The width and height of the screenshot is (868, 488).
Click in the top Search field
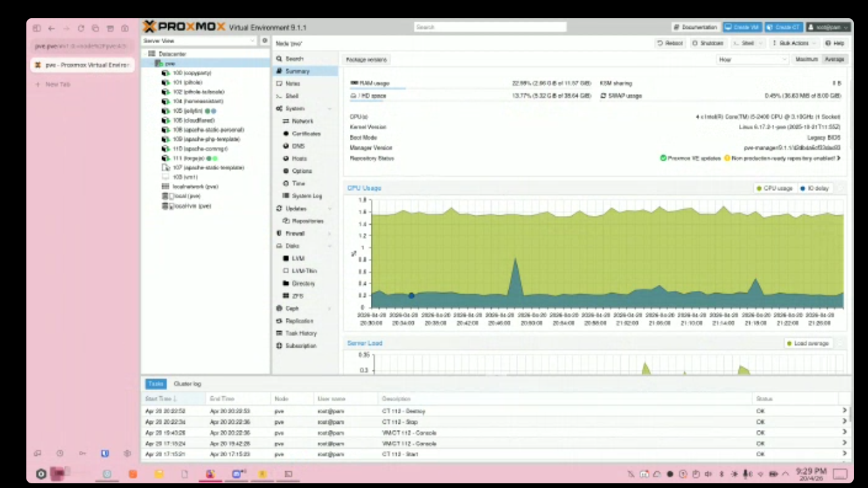point(490,27)
